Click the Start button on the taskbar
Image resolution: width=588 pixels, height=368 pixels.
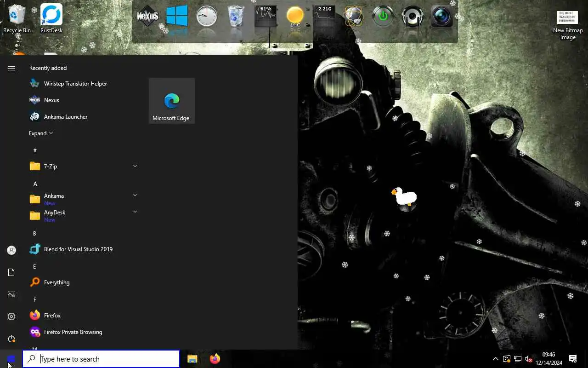click(11, 359)
